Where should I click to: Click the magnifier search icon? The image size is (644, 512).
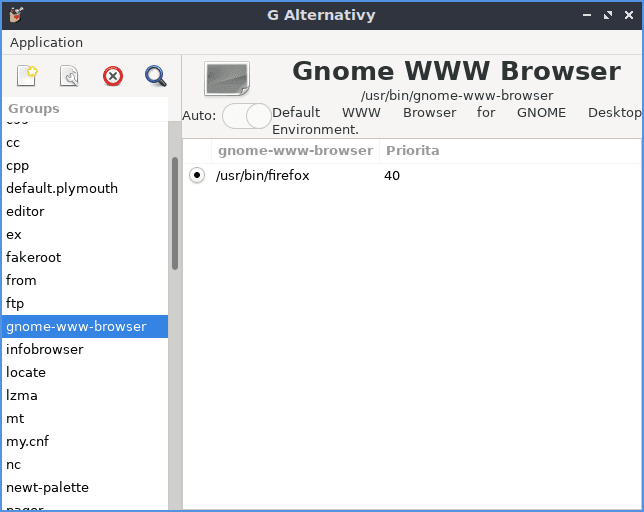tap(156, 76)
